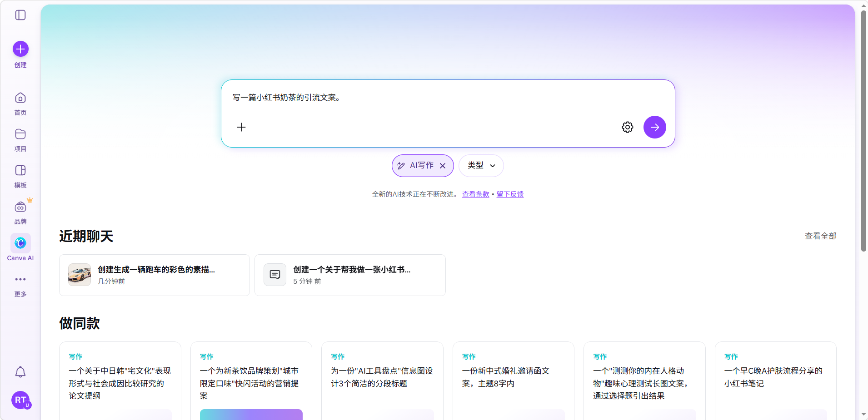Go to the Home page icon
Image resolution: width=868 pixels, height=420 pixels.
pos(20,98)
